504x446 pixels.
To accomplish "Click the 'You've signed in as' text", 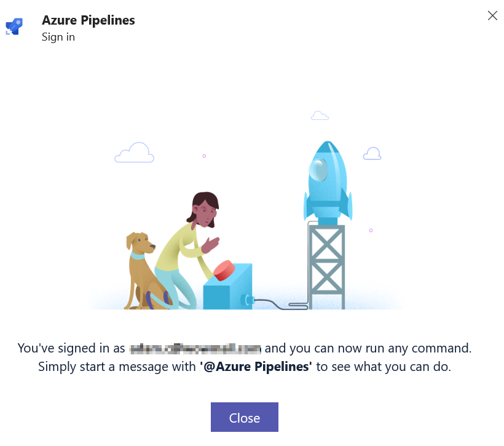I will point(71,348).
